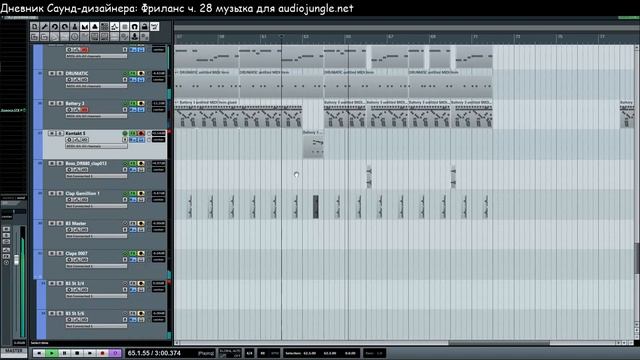Click the 4/4 time signature field
Screen dimensions: 640x360
[249, 353]
